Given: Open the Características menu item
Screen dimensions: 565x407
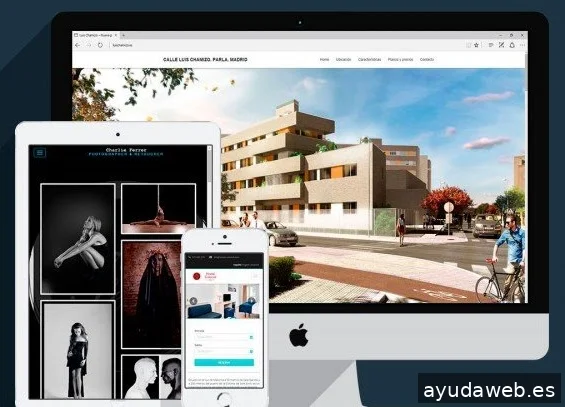Looking at the screenshot, I should [369, 59].
